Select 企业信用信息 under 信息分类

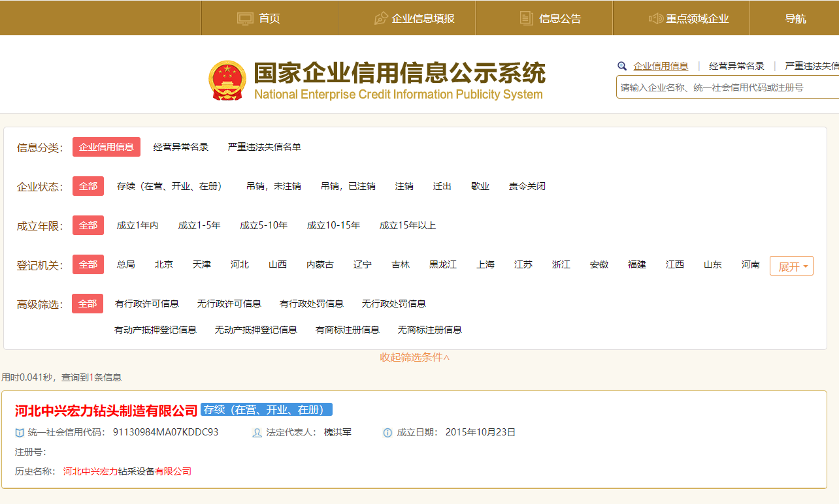(x=107, y=147)
